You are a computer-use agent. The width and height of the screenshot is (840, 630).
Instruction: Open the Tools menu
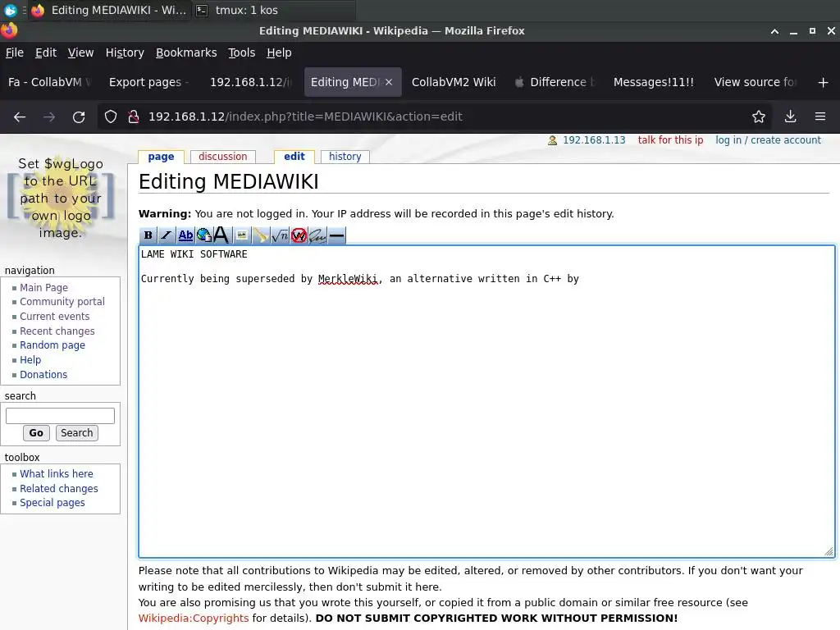[242, 52]
